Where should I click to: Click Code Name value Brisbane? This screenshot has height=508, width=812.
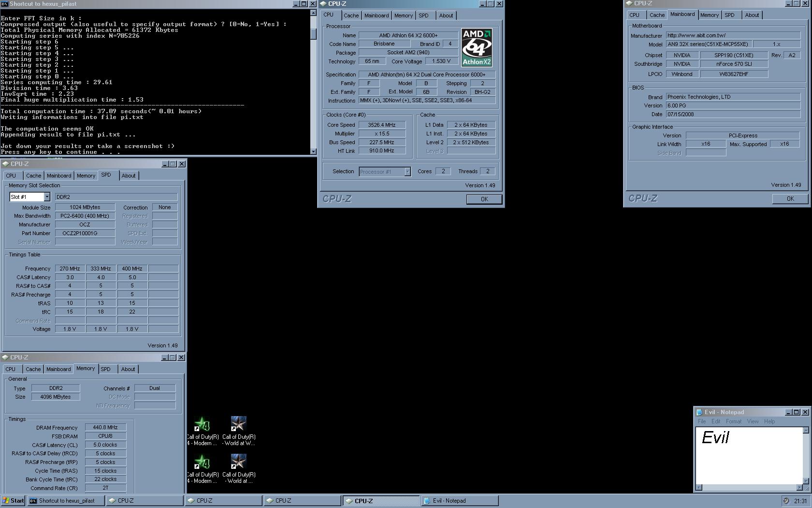click(x=384, y=44)
